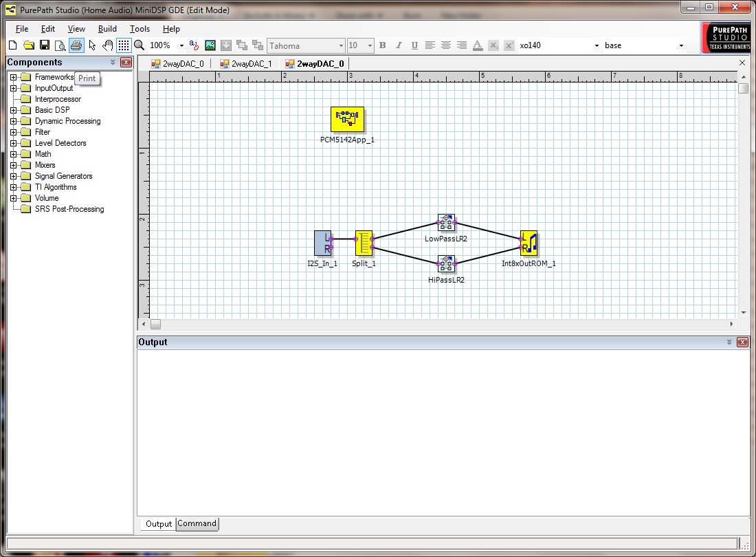
Task: Toggle subscript formatting
Action: (x=493, y=45)
